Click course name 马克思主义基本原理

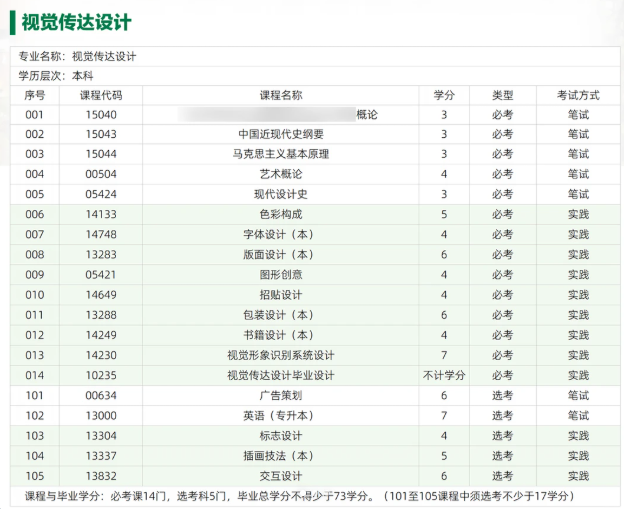281,154
